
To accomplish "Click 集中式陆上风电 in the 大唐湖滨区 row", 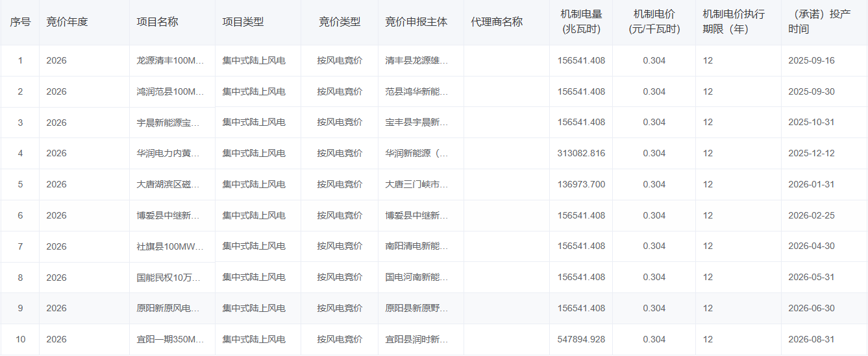I will (x=254, y=185).
